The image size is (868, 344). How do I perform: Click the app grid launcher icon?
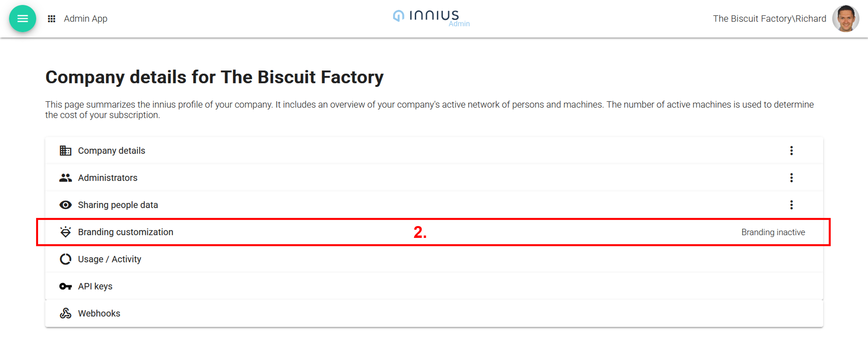point(51,19)
